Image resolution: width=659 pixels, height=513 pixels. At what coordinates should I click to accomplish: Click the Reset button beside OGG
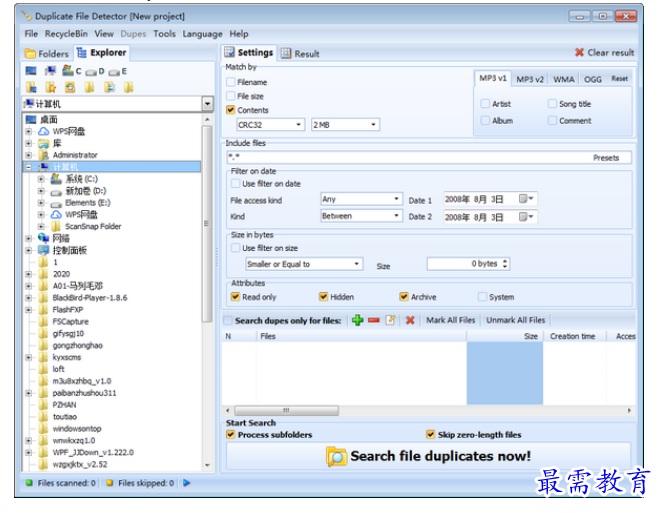[x=619, y=79]
